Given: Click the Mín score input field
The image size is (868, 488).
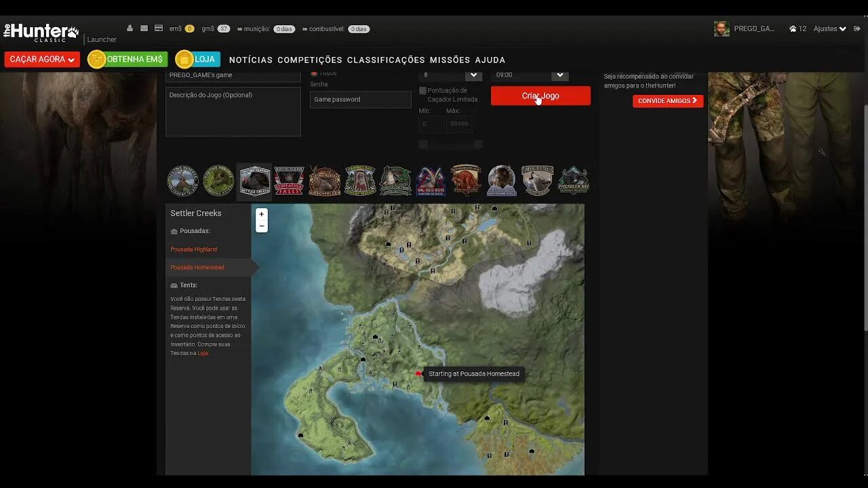Looking at the screenshot, I should [x=431, y=124].
